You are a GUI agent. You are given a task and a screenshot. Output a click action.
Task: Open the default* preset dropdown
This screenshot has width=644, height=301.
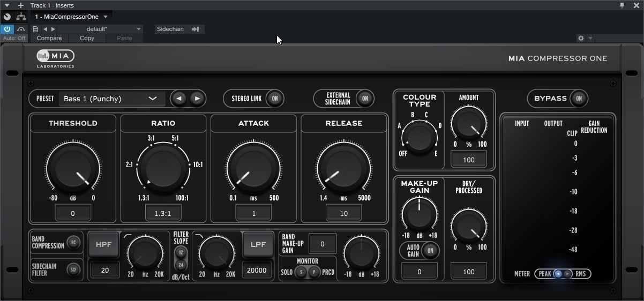(x=101, y=29)
